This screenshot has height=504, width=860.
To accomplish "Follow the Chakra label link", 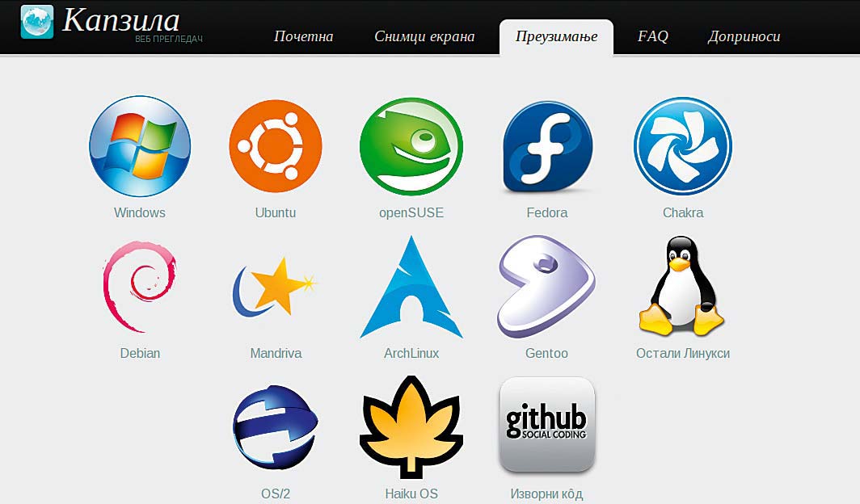I will pos(683,212).
